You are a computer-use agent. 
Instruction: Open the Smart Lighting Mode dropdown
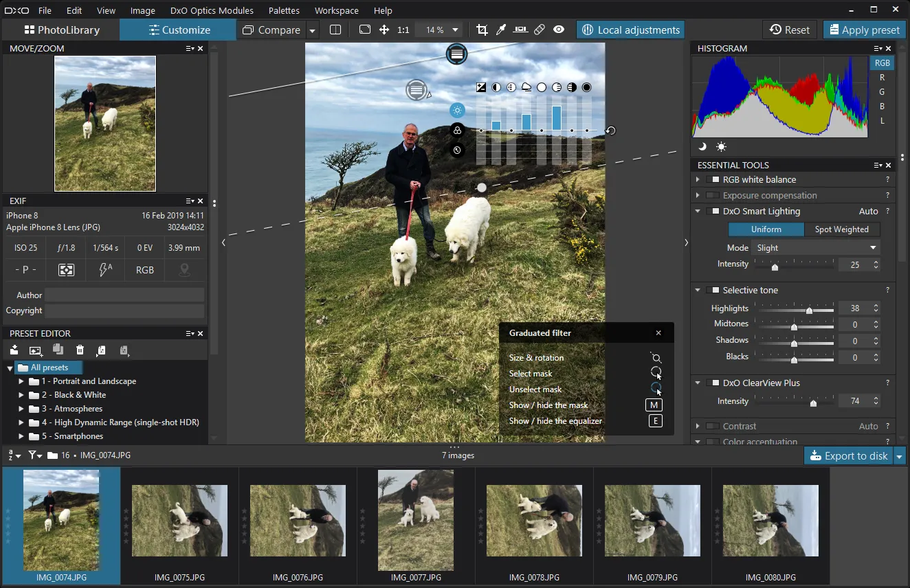tap(815, 248)
